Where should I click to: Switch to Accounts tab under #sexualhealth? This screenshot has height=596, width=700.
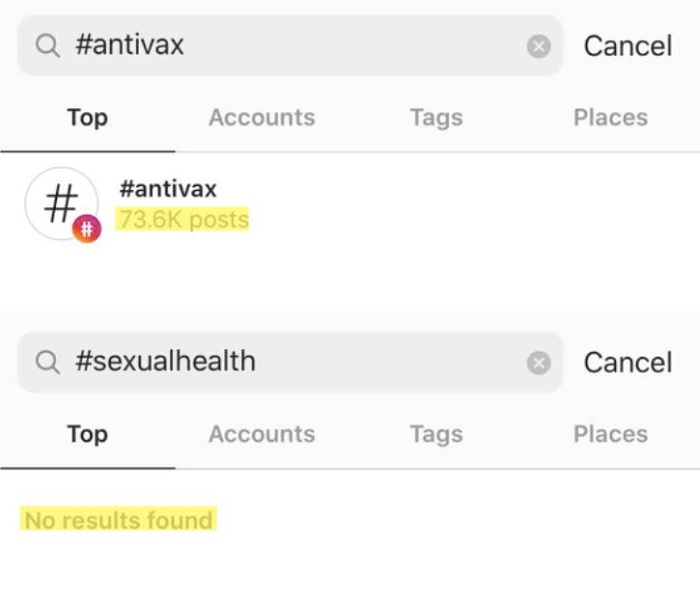[261, 434]
